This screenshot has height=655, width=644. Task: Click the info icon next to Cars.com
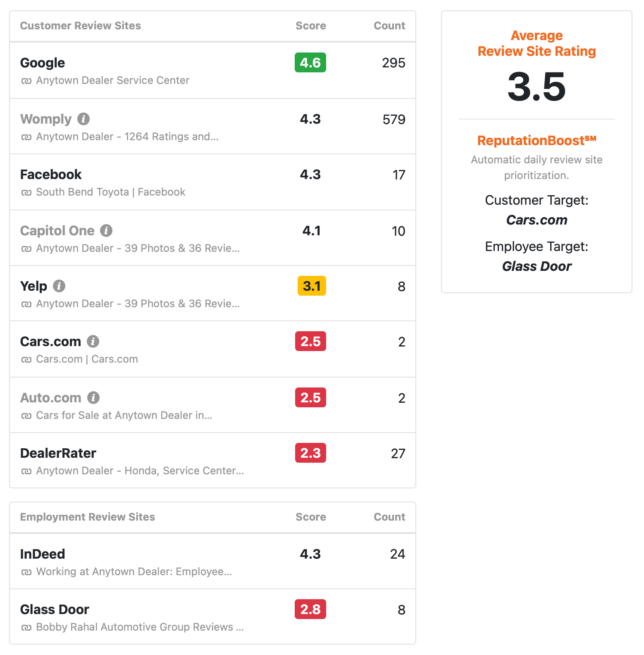point(93,342)
